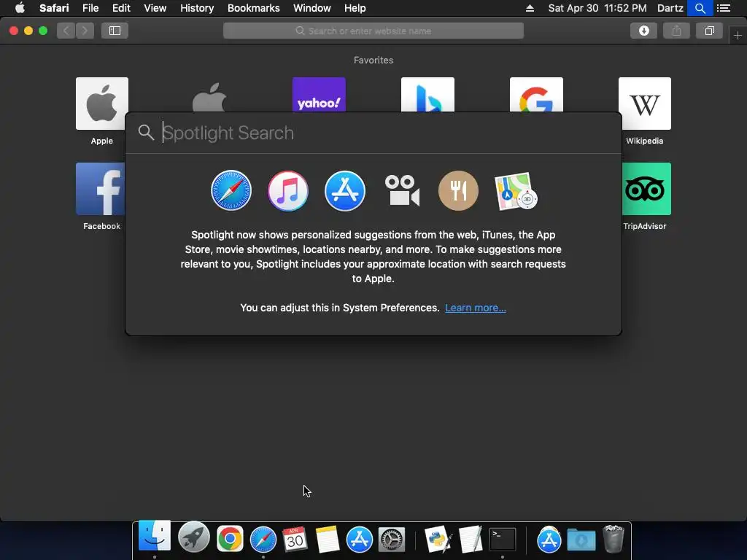The image size is (747, 560).
Task: Open the Bing favorite thumbnail
Action: [427, 95]
